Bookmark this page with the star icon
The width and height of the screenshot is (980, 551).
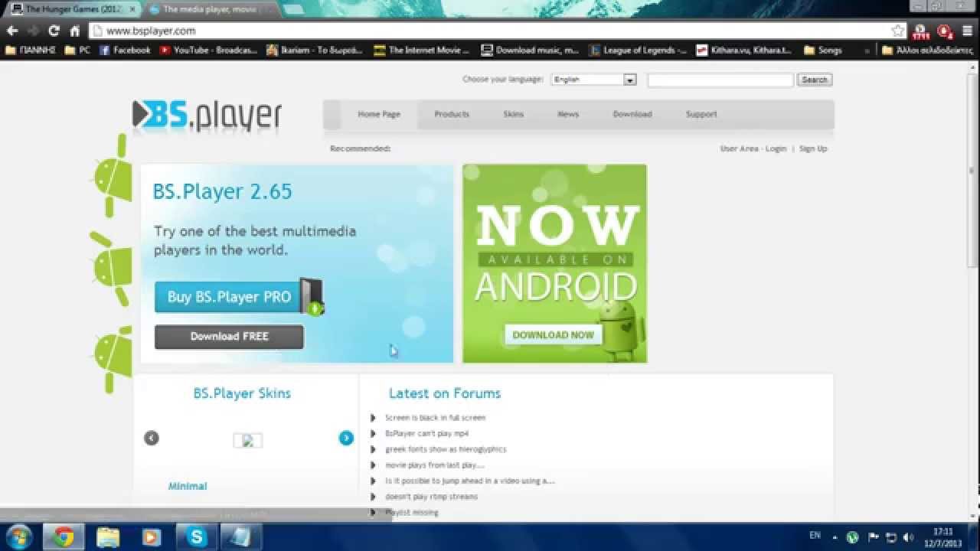[898, 31]
